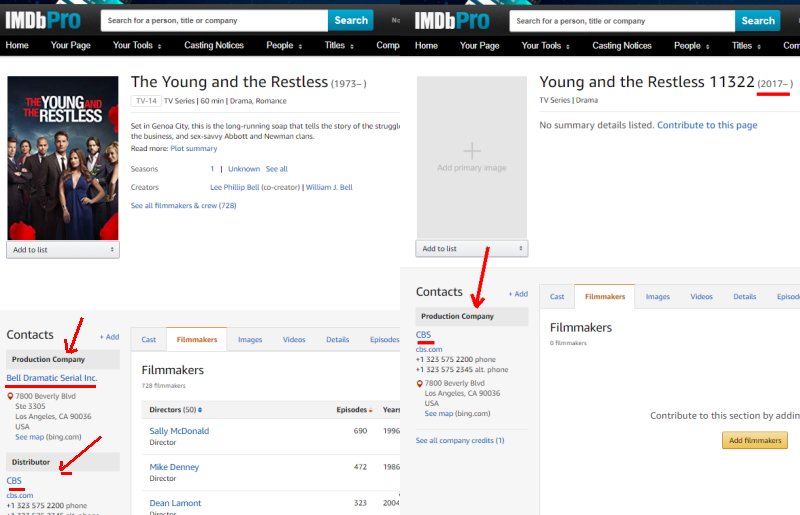The image size is (800, 515).
Task: Go to Home on right page nav
Action: (426, 46)
